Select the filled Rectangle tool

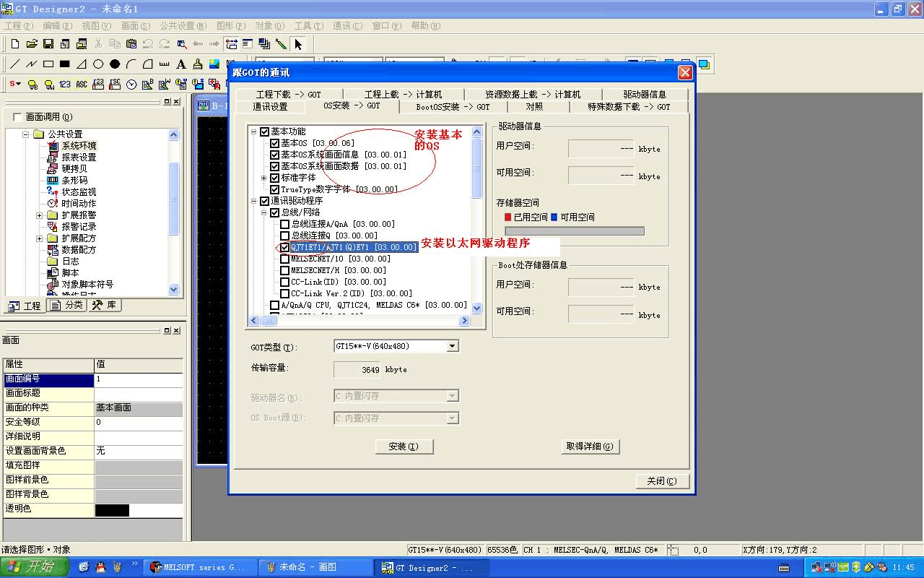point(64,64)
